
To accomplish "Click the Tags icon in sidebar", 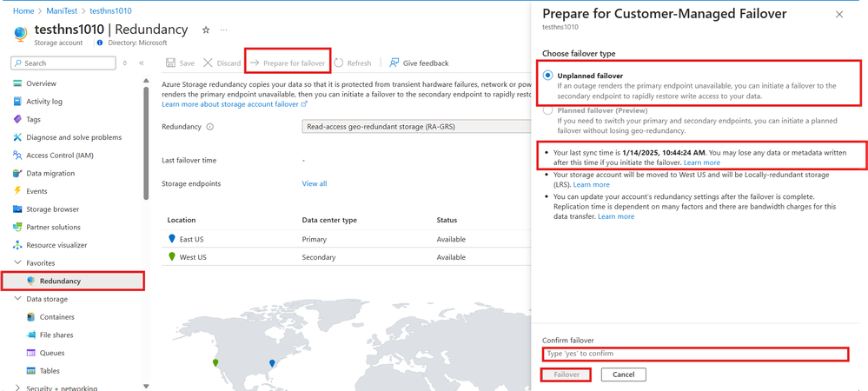I will (x=17, y=119).
